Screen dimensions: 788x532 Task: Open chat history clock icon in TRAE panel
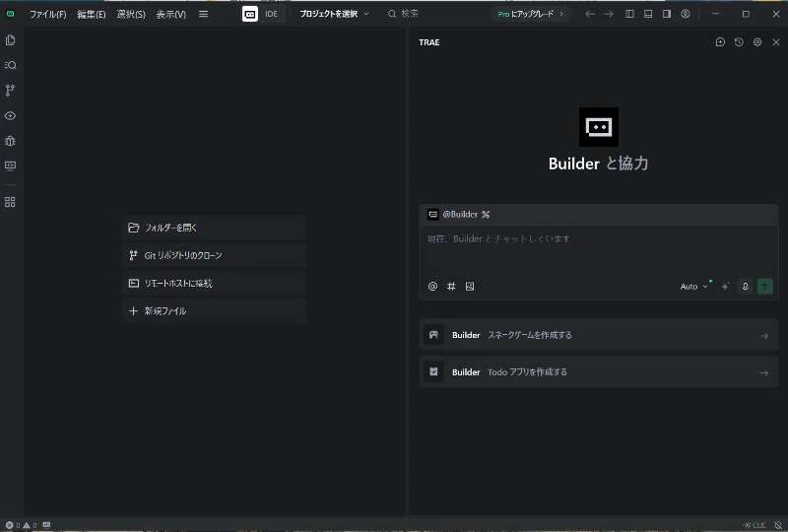click(739, 42)
